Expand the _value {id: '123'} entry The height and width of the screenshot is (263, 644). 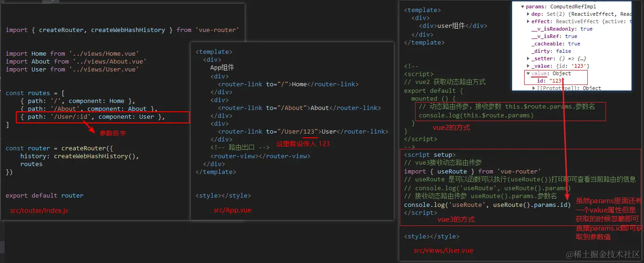click(528, 66)
